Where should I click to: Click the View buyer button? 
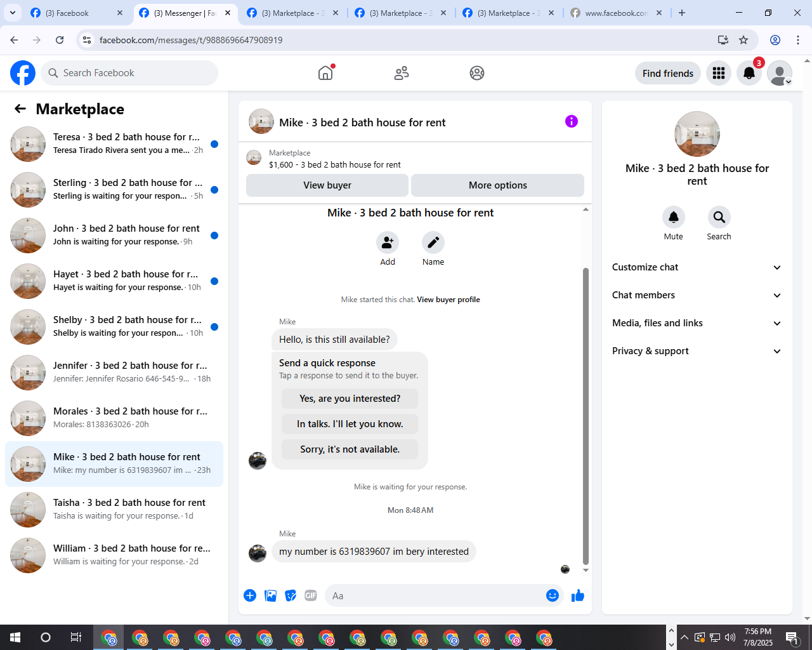(x=327, y=185)
